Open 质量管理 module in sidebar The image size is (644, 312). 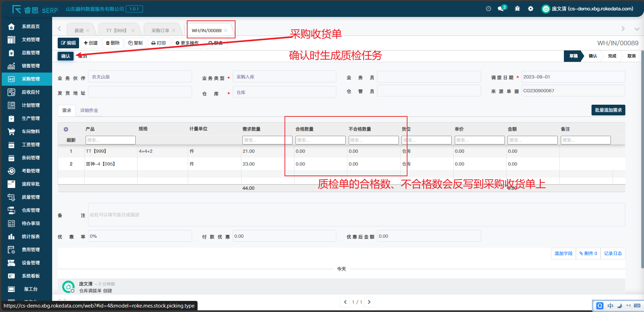pos(31,197)
